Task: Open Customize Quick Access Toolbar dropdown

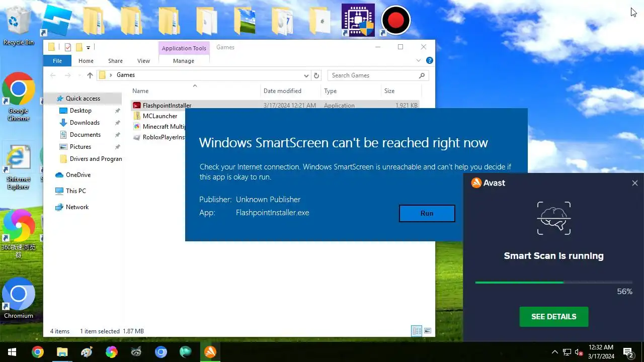Action: pos(88,47)
